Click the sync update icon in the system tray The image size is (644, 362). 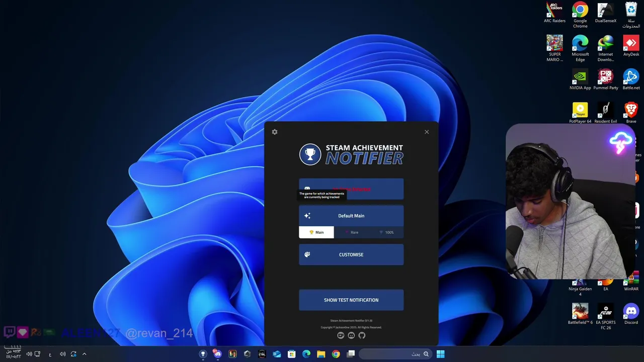point(73,354)
